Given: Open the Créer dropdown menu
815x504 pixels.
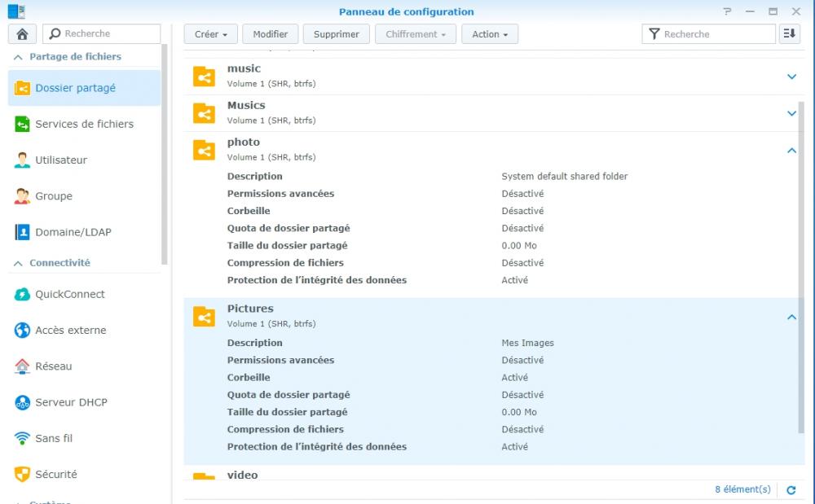Looking at the screenshot, I should (x=210, y=34).
